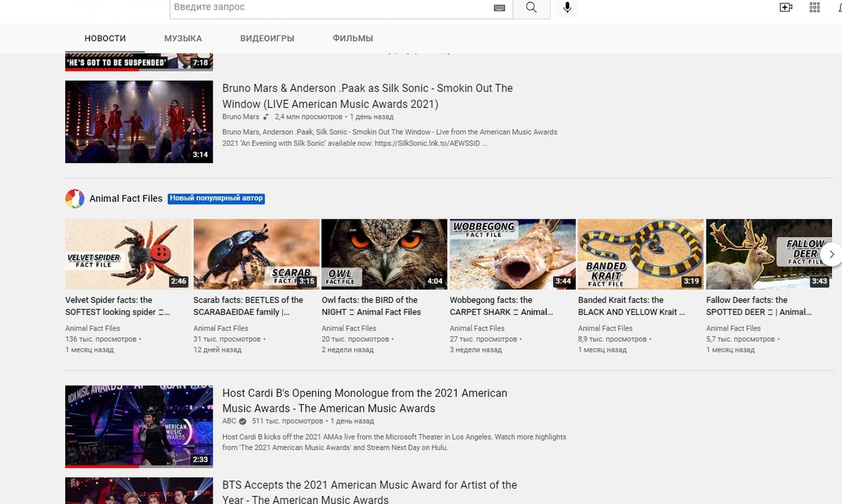842x504 pixels.
Task: Switch to the НОВОСТИ tab
Action: coord(105,39)
